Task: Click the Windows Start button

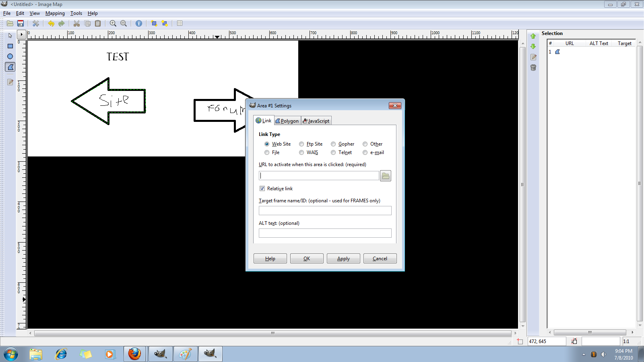Action: click(11, 354)
